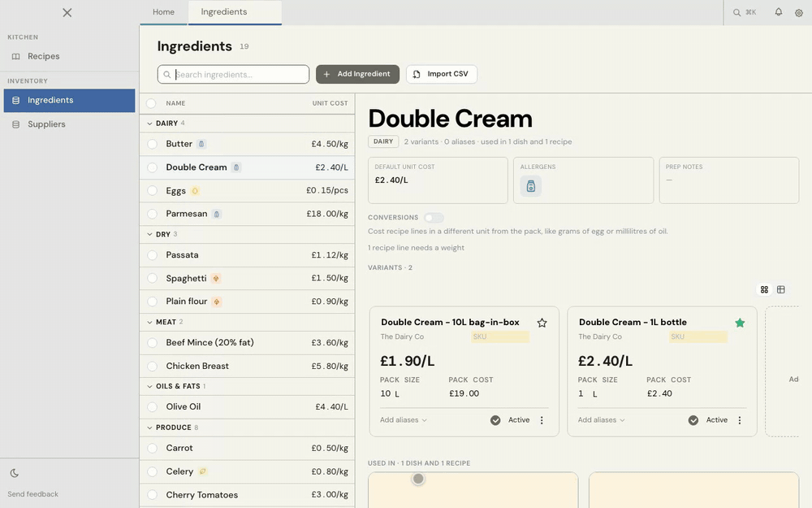Screen dimensions: 812x508
Task: Select the Parmesan row checkbox
Action: click(153, 214)
